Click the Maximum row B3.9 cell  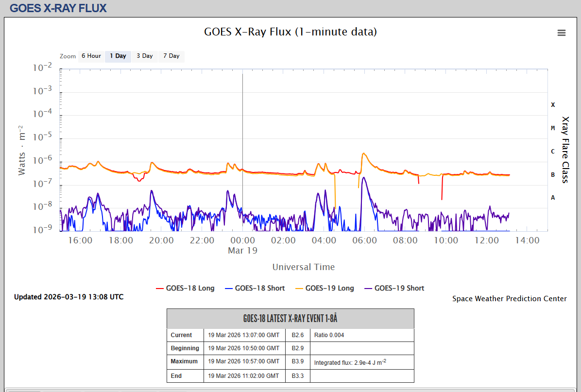click(x=298, y=361)
